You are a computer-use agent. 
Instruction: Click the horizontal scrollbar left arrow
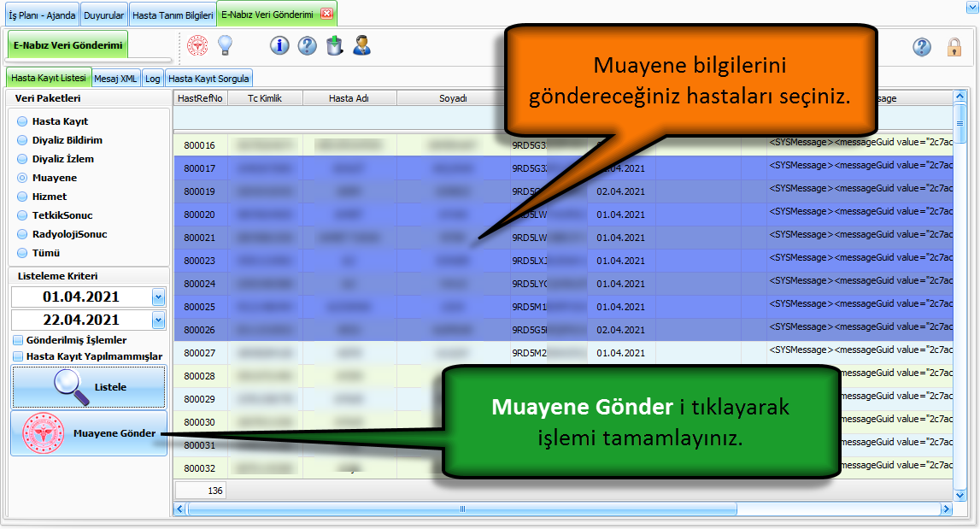(x=180, y=509)
